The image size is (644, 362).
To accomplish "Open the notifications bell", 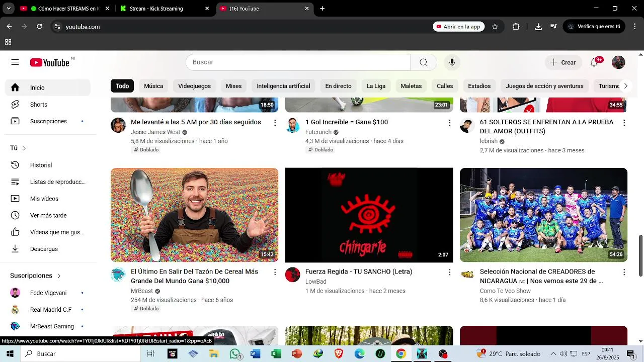I will tap(594, 62).
